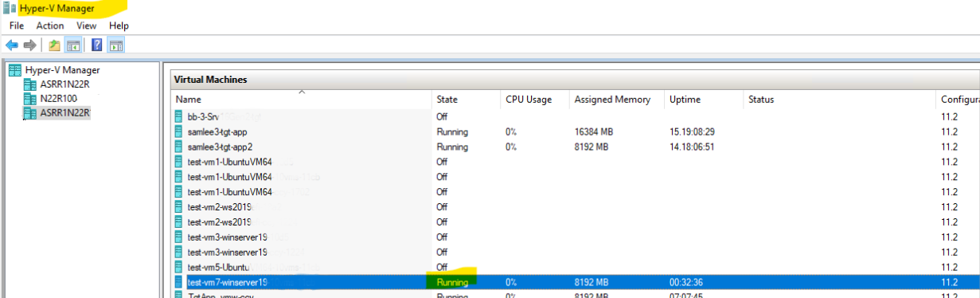The image size is (980, 298).
Task: Click the sort caret above the Name column
Action: pos(302,92)
